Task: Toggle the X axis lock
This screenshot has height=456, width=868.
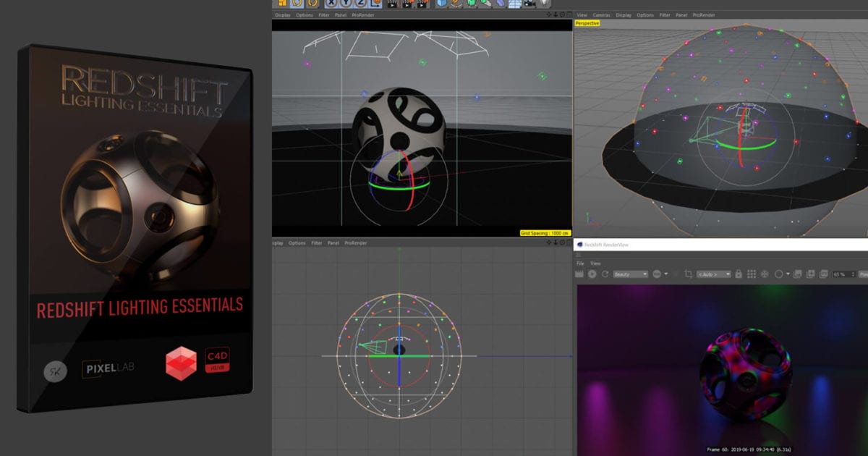Action: pos(331,5)
